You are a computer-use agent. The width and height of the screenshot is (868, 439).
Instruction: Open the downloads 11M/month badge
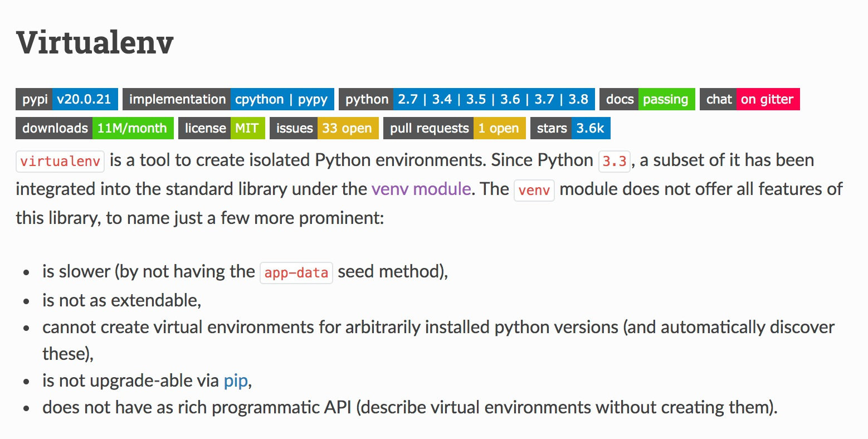(x=95, y=128)
